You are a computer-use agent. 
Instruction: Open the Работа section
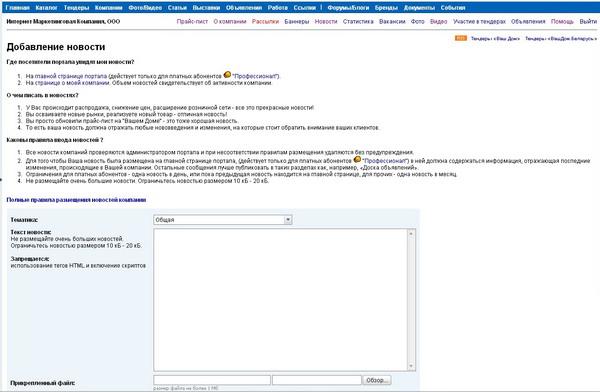[277, 8]
